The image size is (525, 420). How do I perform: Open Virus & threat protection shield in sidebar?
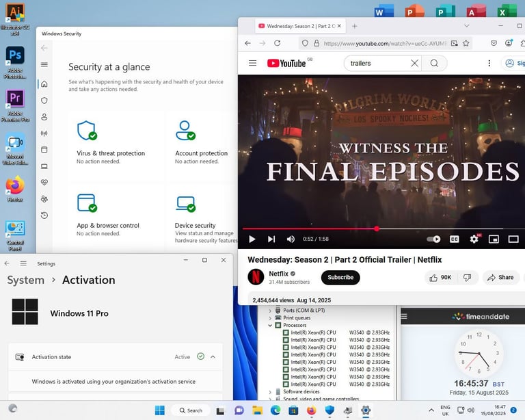pos(44,100)
